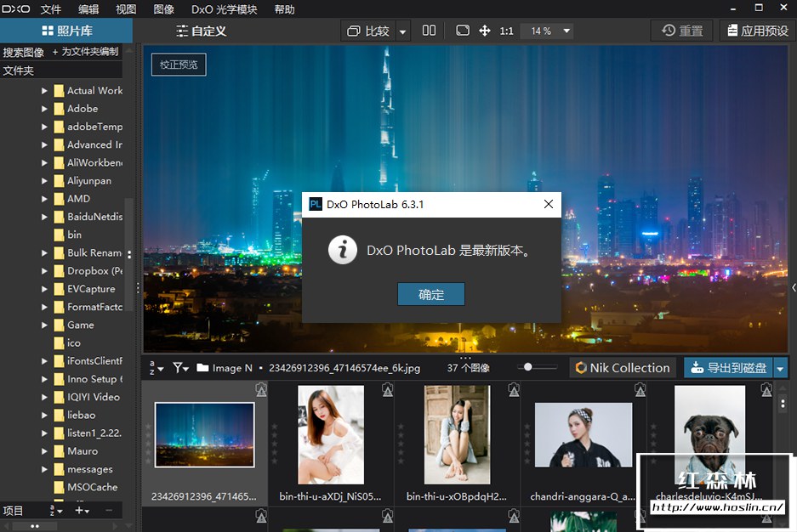
Task: Open the 14 % zoom level dropdown
Action: [x=566, y=31]
